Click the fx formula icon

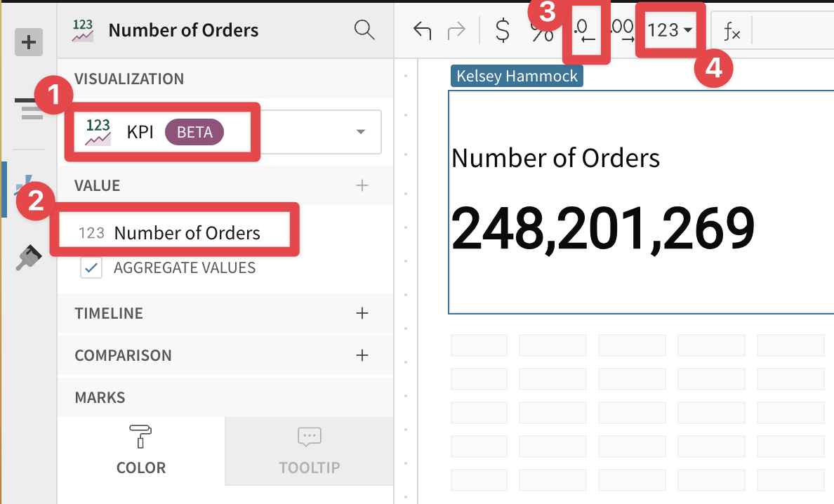[x=732, y=32]
